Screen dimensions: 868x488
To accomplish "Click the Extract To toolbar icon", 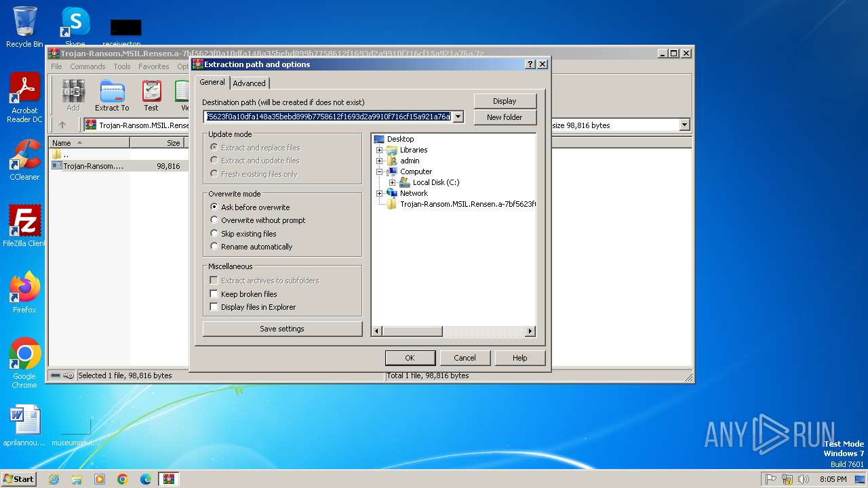I will 112,96.
